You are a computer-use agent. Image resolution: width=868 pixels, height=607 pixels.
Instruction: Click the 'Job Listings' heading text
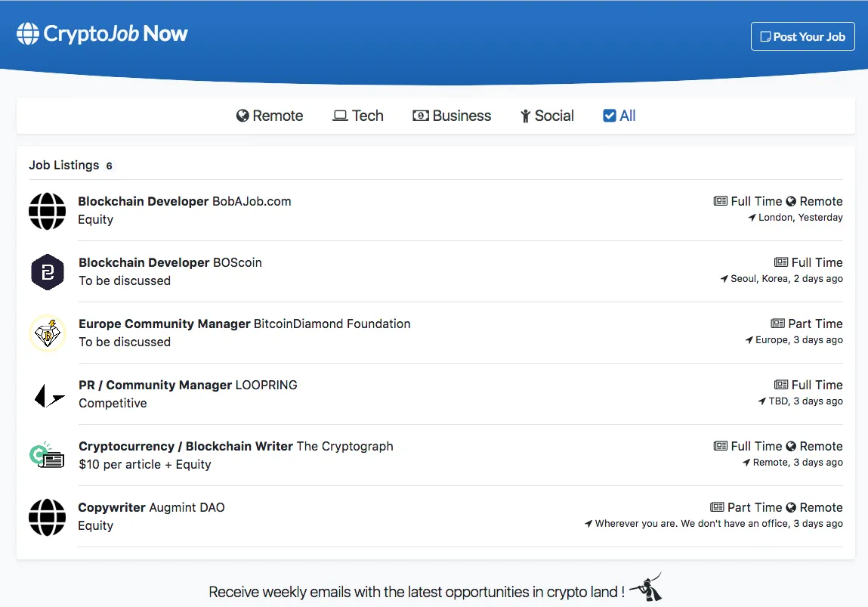64,165
